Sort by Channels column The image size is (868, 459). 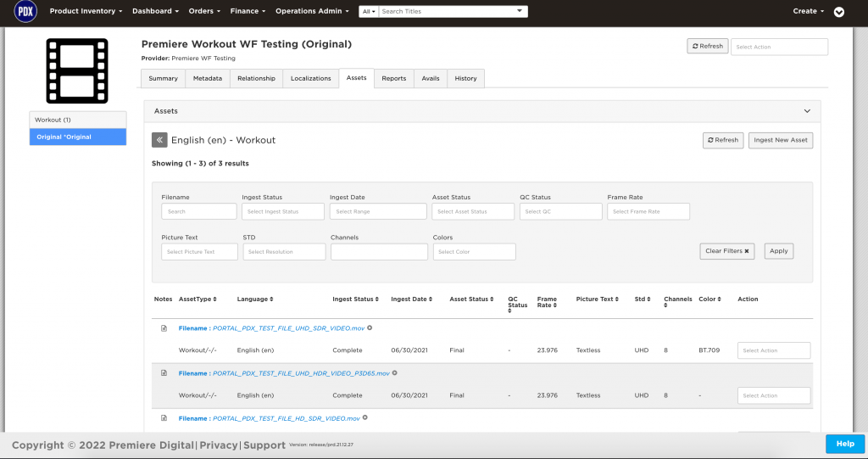(677, 302)
